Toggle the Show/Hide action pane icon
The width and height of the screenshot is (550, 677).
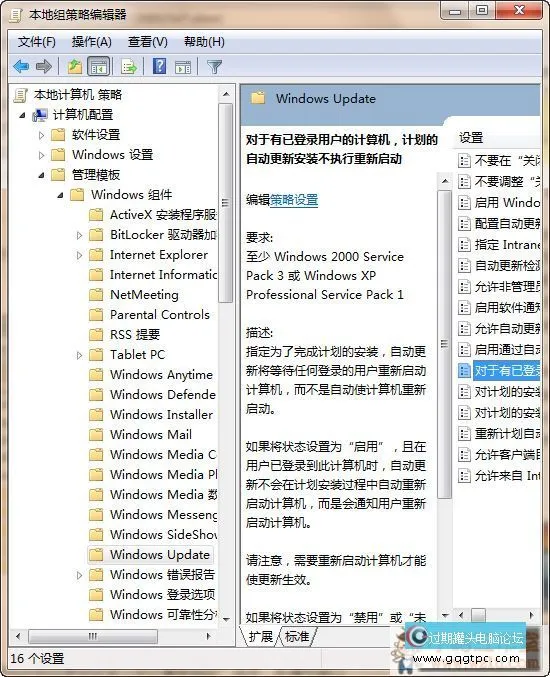pos(183,67)
